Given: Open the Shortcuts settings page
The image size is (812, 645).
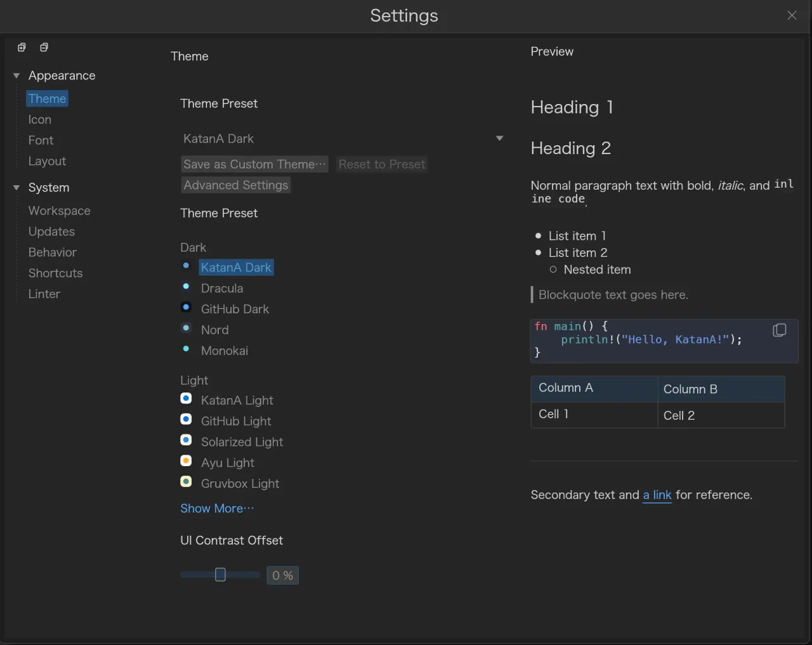Looking at the screenshot, I should (55, 273).
